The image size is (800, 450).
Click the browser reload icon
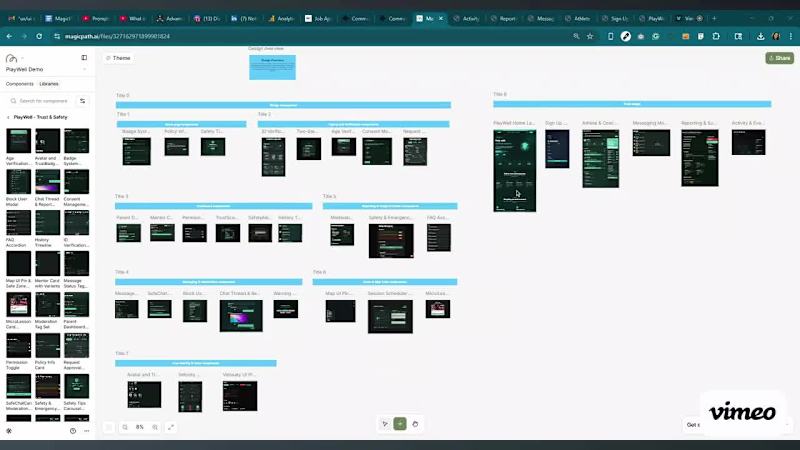[x=39, y=36]
